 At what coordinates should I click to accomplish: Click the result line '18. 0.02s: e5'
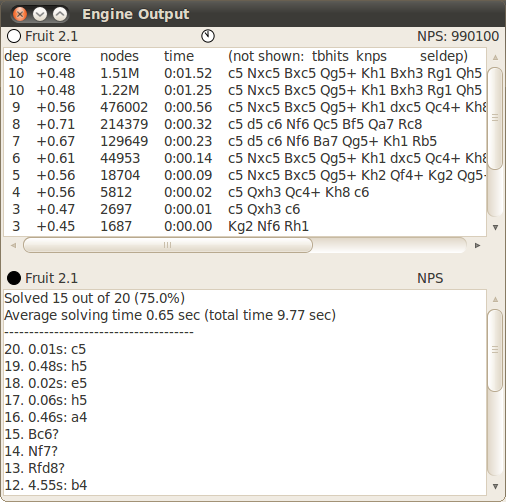tap(46, 383)
